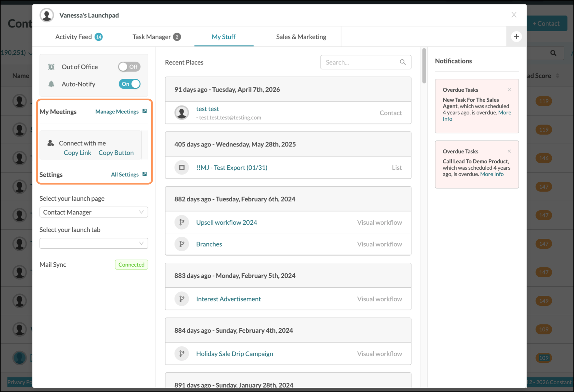Expand the launch tab dropdown
The image size is (574, 392).
(x=94, y=243)
